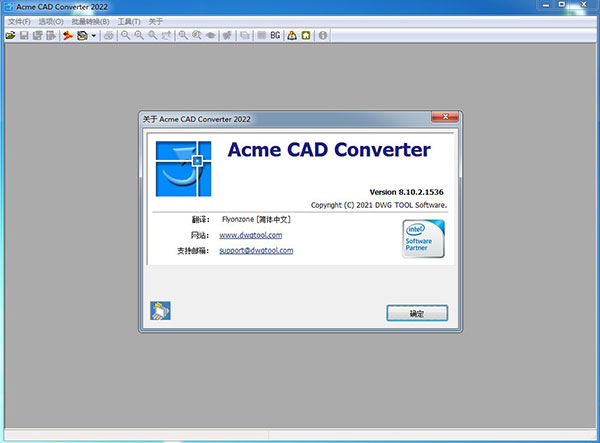
Task: Open the 选项(O) menu
Action: point(50,21)
